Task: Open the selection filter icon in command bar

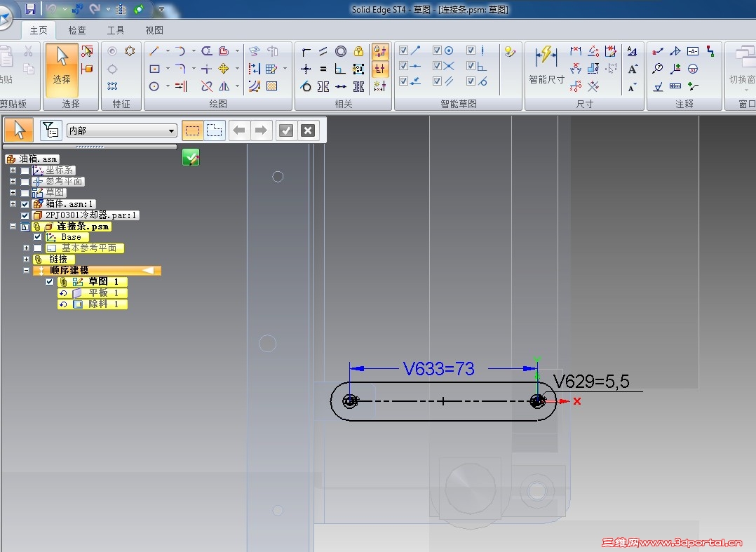Action: tap(50, 130)
